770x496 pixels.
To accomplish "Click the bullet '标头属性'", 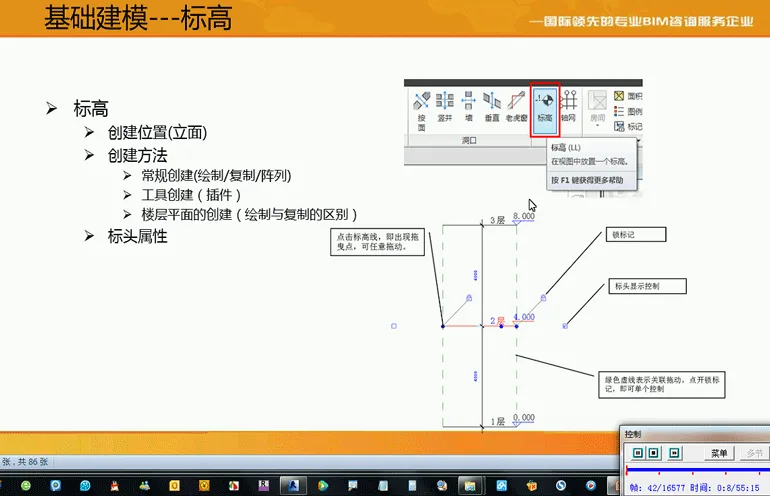I will pos(138,236).
